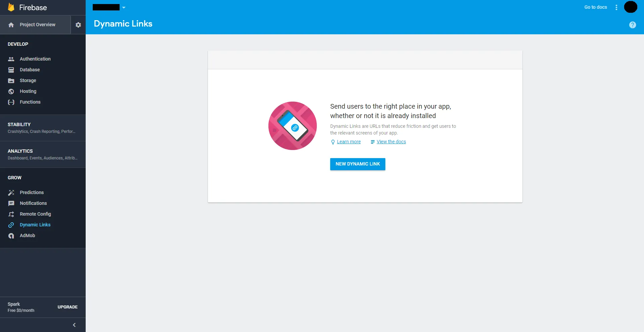Open the Hosting page

pyautogui.click(x=28, y=91)
